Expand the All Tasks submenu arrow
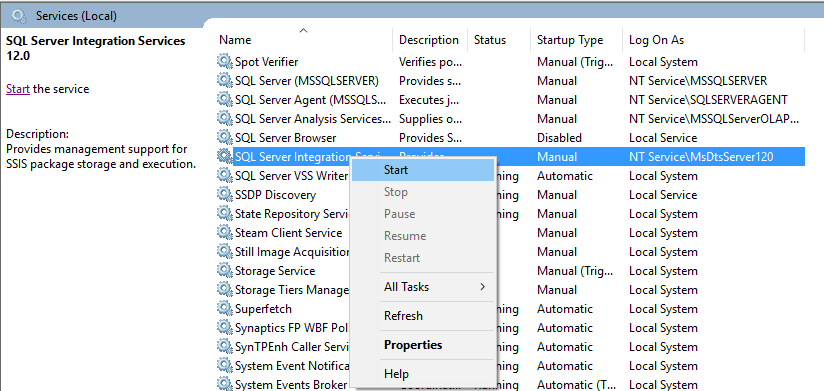Screen dimensions: 824x391 (482, 287)
